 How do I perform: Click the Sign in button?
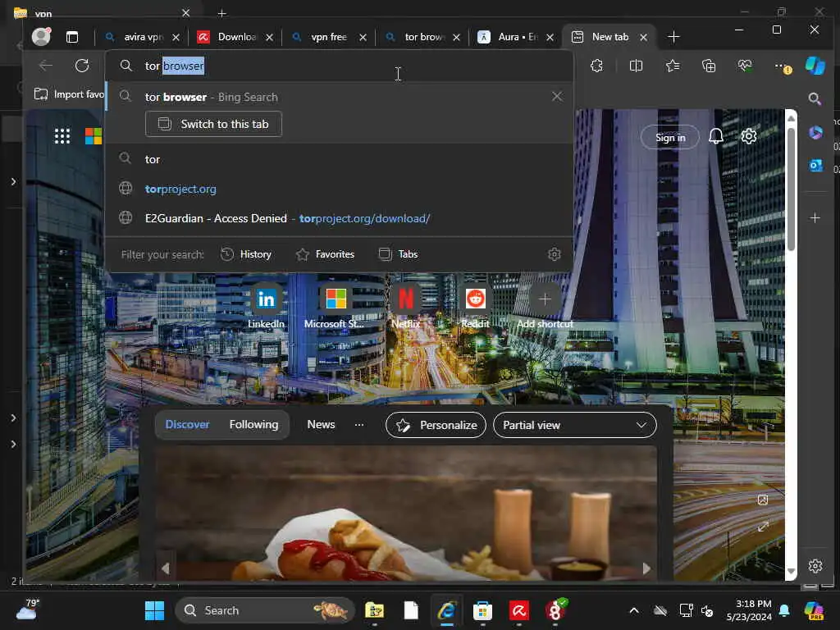(x=670, y=137)
